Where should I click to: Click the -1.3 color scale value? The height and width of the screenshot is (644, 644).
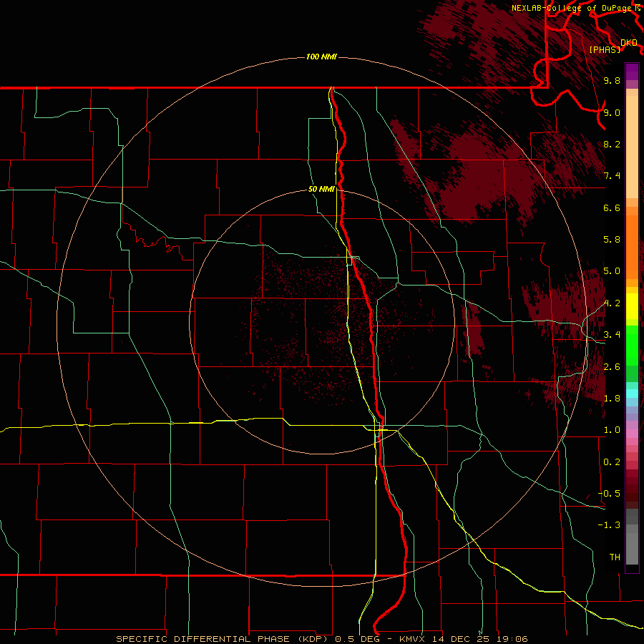pos(610,525)
